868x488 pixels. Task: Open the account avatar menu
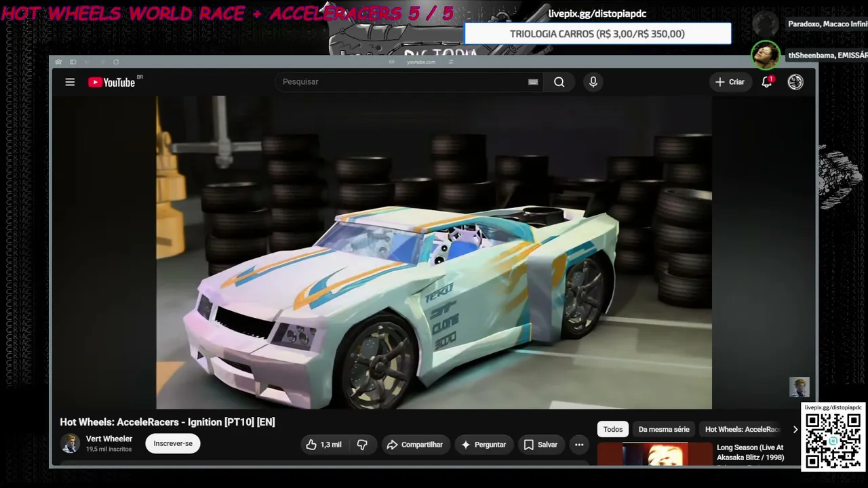click(795, 82)
